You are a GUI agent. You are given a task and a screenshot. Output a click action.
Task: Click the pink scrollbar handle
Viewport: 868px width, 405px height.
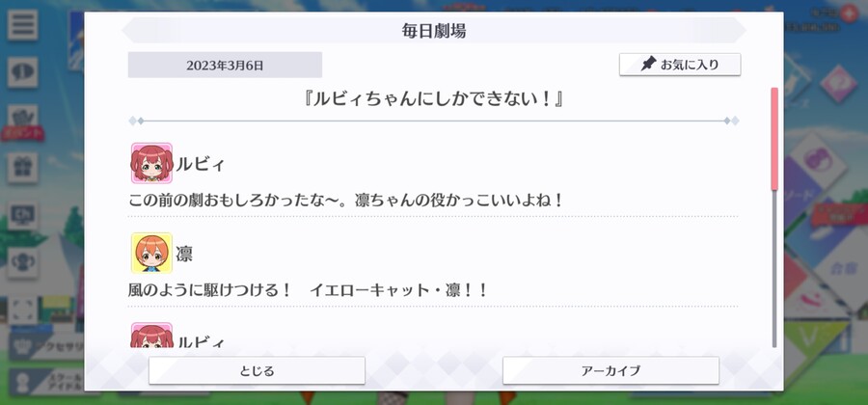774,139
